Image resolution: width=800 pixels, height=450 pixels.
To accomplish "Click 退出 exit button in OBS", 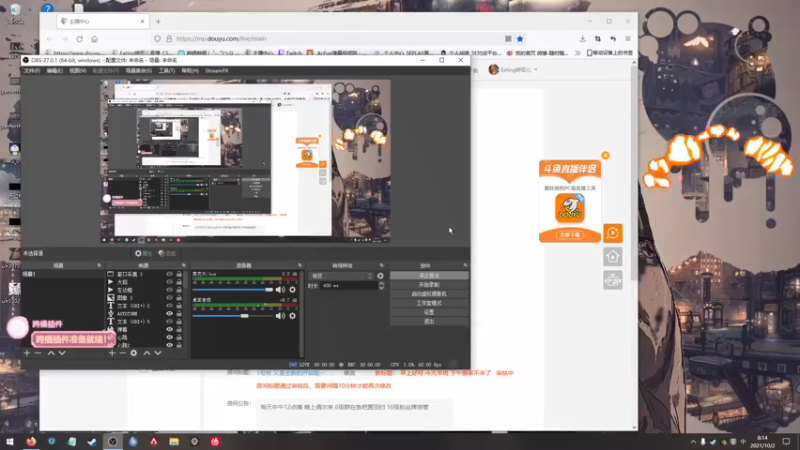I will (x=429, y=321).
